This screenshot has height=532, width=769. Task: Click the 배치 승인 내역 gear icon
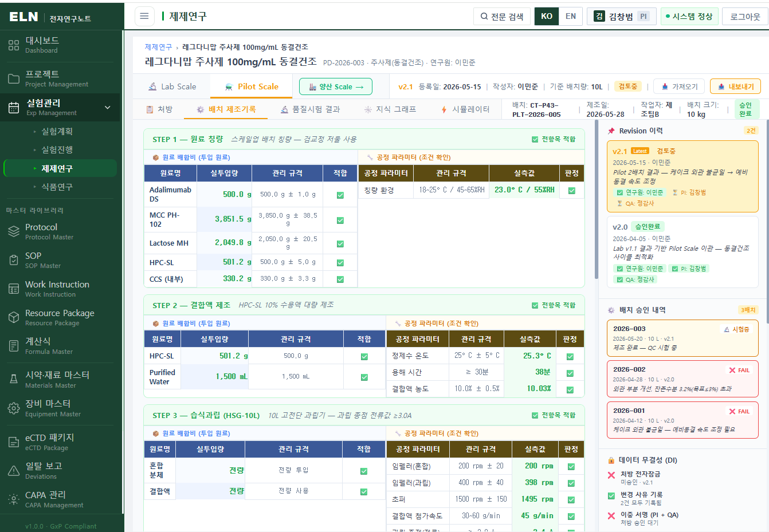click(x=611, y=310)
